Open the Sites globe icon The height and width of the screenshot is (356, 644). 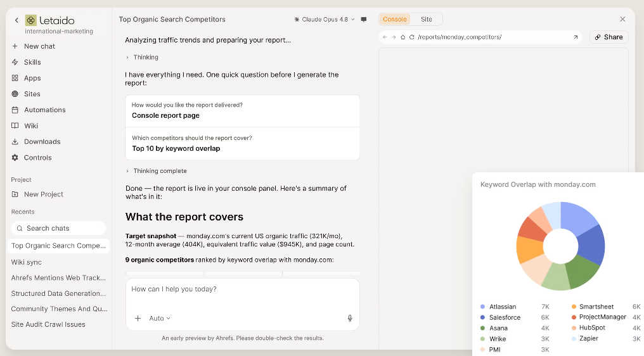tap(15, 94)
